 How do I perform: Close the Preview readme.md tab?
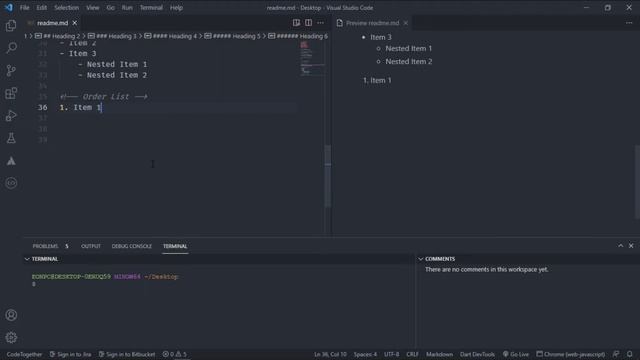(405, 23)
